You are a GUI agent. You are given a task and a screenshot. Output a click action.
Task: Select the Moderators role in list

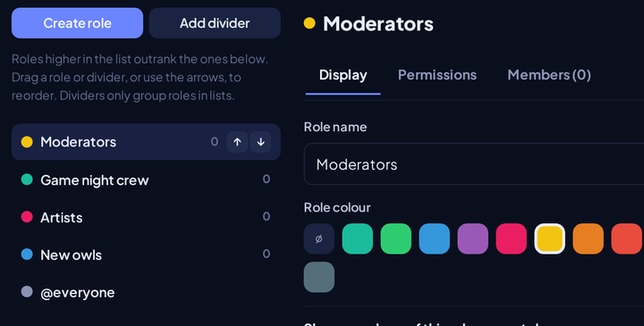click(x=146, y=142)
